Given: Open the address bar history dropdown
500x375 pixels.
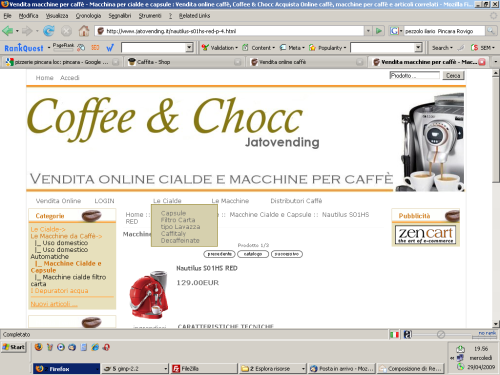Looking at the screenshot, I should [x=368, y=31].
